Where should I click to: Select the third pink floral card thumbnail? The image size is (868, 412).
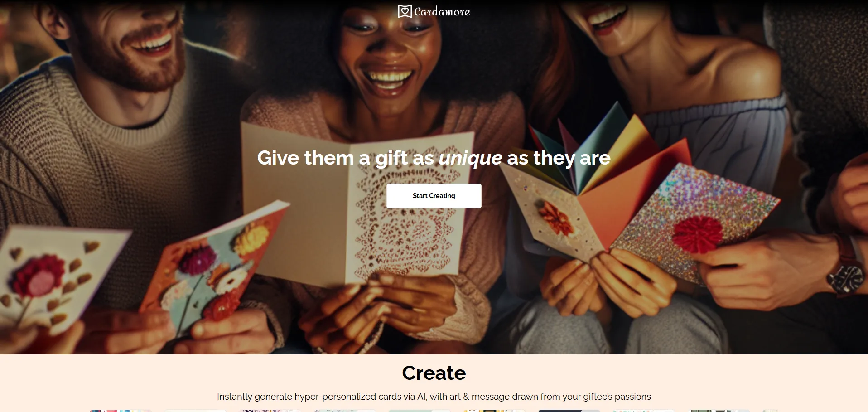tap(270, 411)
